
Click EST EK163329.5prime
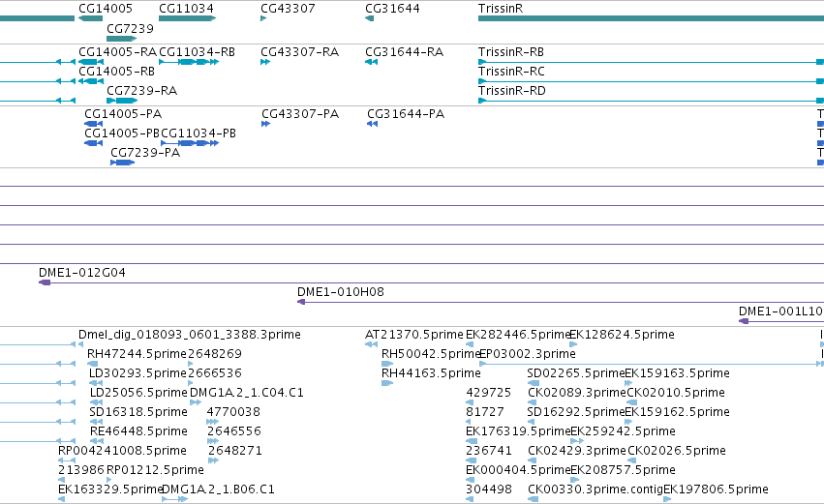click(x=110, y=489)
